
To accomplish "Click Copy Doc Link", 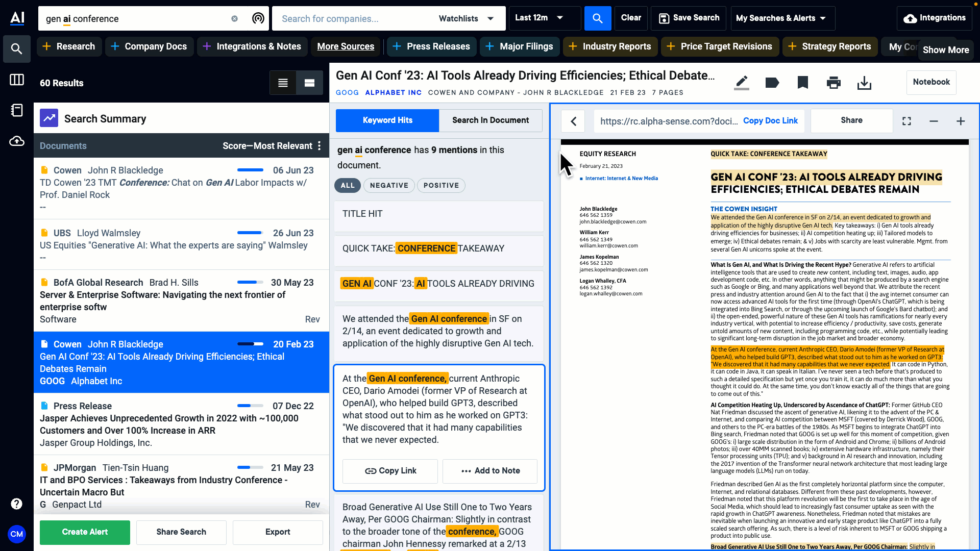I will pos(770,121).
